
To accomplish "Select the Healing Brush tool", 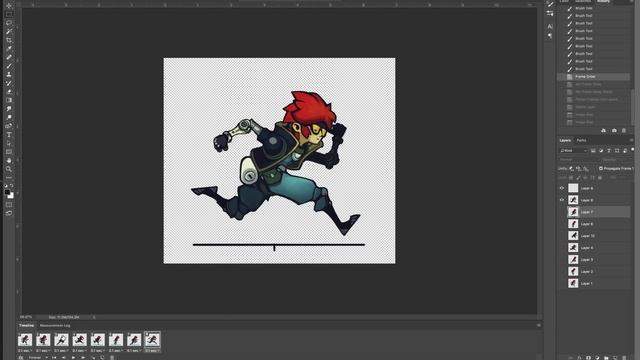I will click(9, 57).
